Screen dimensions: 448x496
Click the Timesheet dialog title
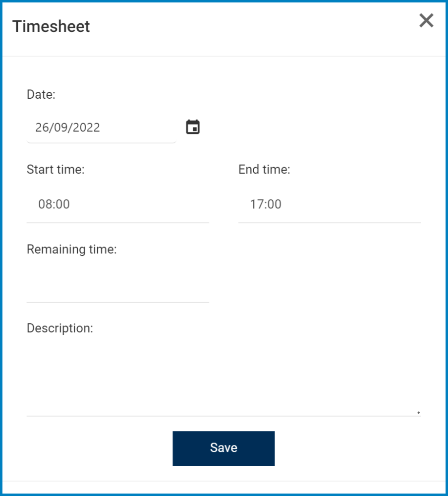coord(51,26)
